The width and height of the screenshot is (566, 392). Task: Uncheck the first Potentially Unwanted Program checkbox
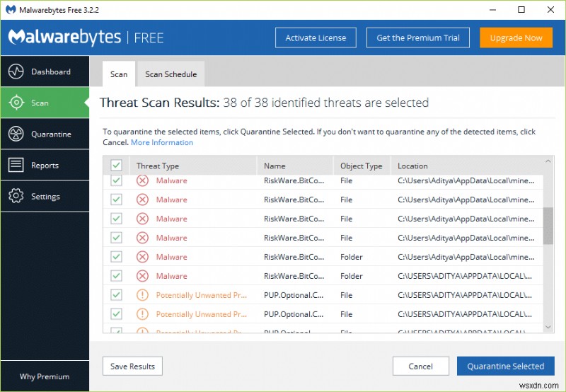click(117, 295)
